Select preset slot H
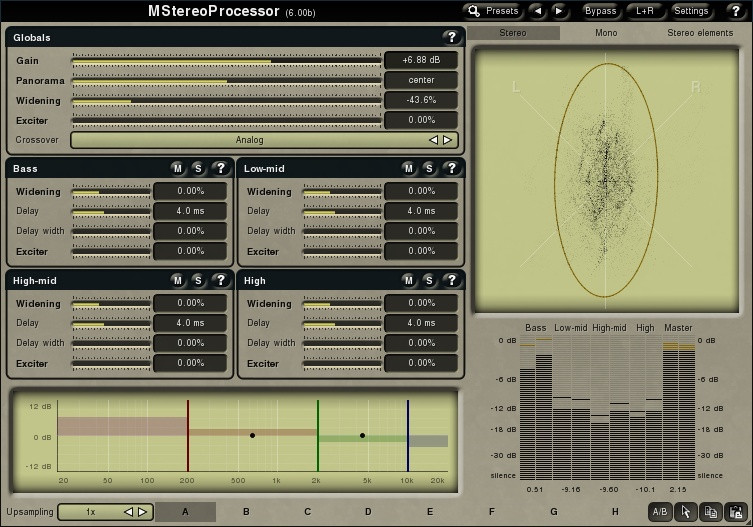 point(615,512)
